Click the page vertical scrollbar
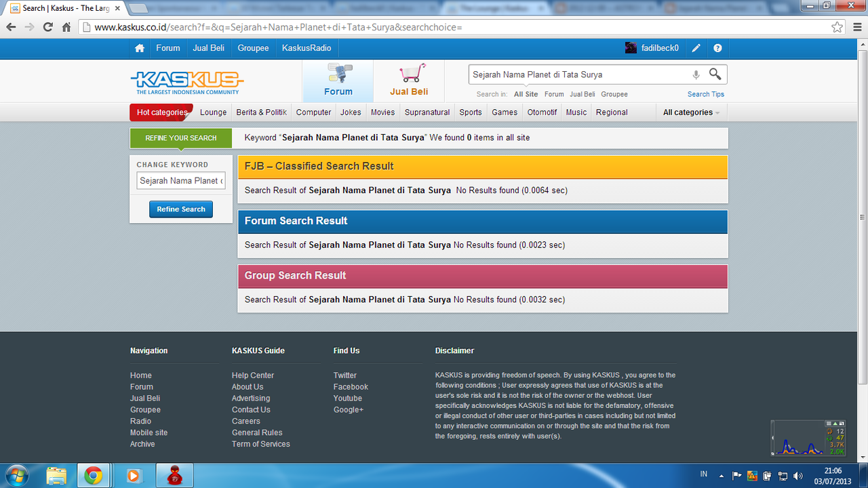868x488 pixels. (x=863, y=217)
